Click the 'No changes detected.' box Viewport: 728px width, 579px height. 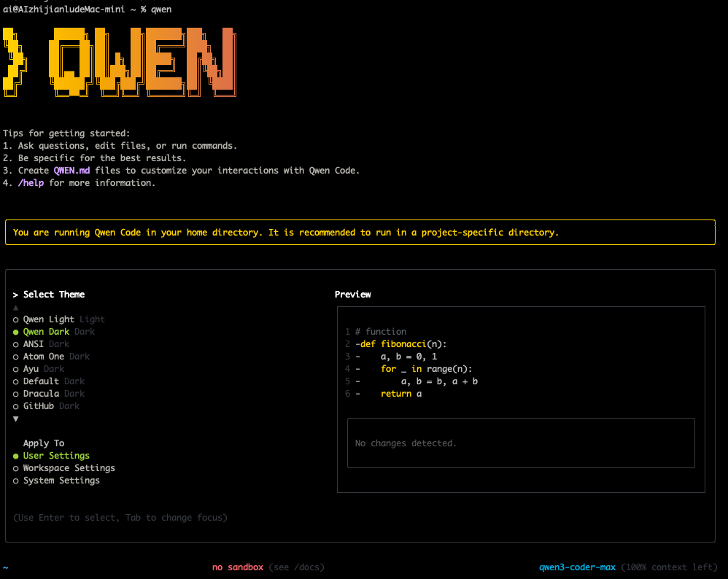521,443
